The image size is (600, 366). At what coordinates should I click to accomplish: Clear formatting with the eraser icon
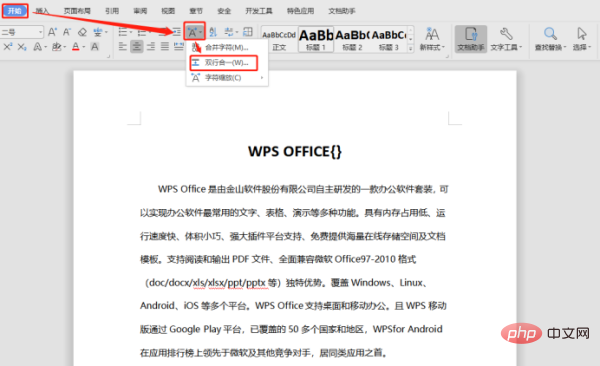point(82,32)
